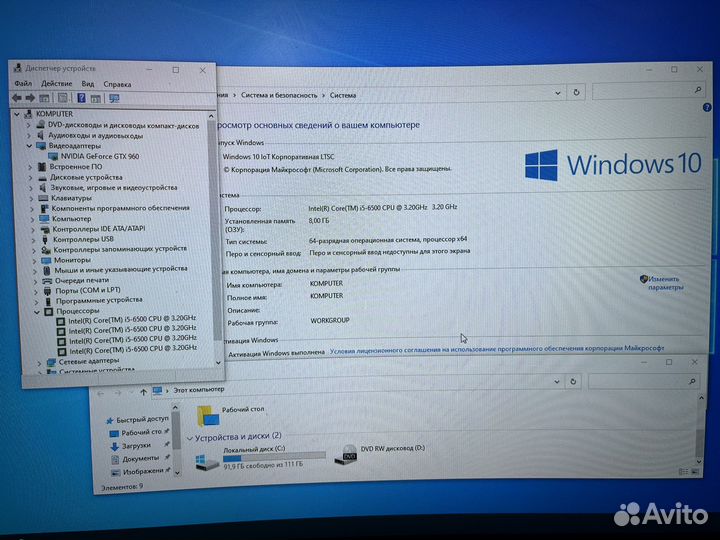
Task: Select Компоненты программного обеспечения in the tree
Action: [120, 208]
